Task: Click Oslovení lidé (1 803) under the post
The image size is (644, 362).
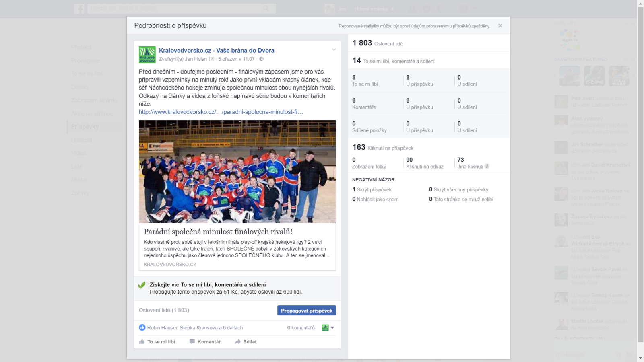Action: 164,310
